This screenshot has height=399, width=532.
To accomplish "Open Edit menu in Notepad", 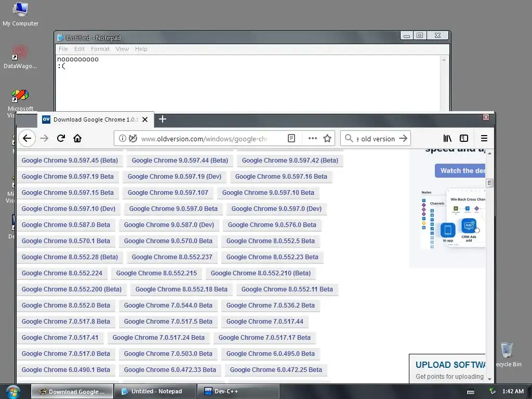I will coord(79,49).
